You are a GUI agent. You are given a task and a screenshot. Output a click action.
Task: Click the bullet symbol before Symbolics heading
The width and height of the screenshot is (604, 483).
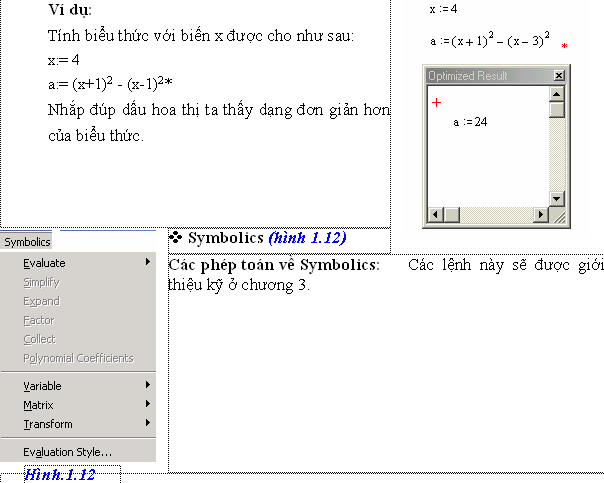(176, 237)
